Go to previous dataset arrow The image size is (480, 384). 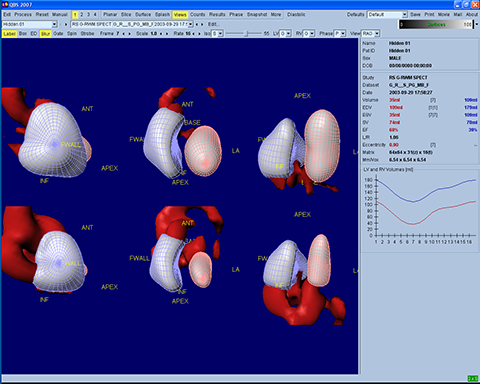tap(197, 24)
